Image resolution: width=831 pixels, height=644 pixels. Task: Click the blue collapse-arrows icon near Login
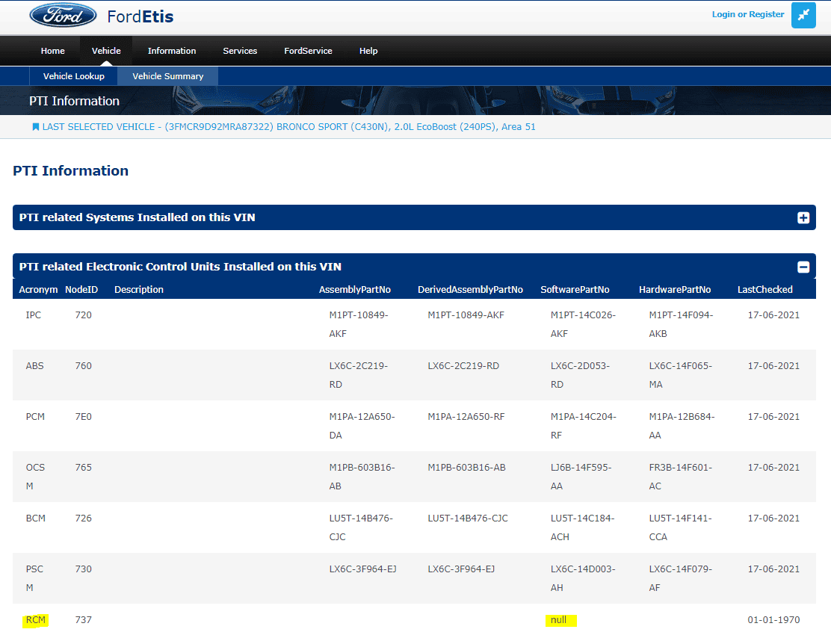coord(803,16)
